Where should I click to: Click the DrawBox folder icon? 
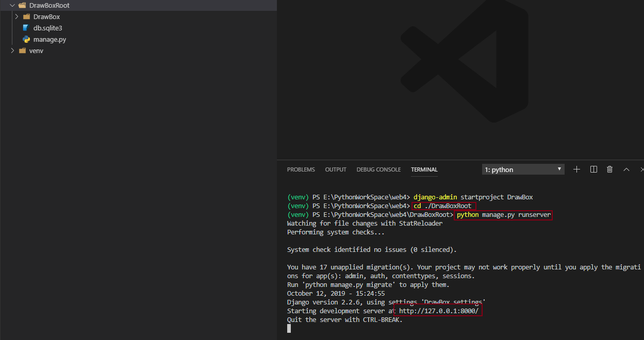[26, 16]
